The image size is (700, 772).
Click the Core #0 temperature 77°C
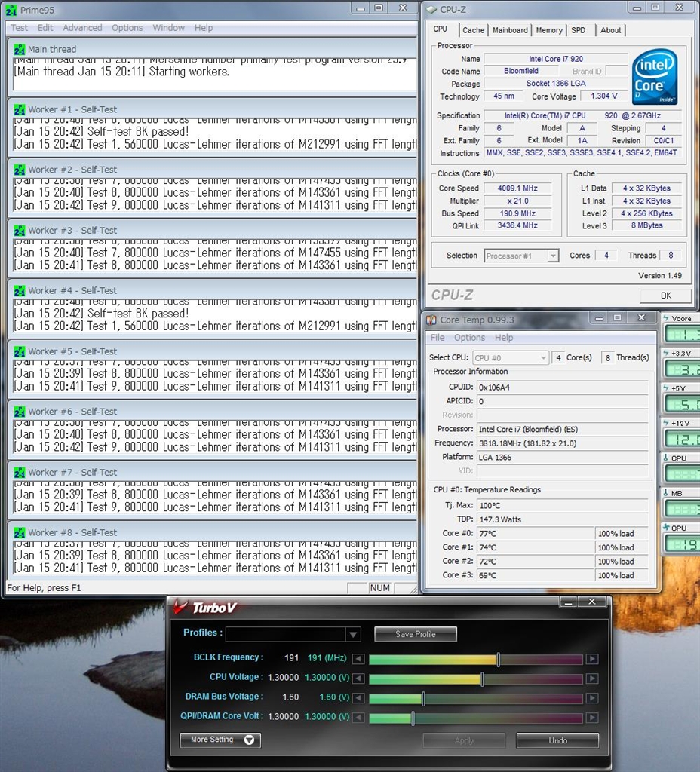click(536, 533)
